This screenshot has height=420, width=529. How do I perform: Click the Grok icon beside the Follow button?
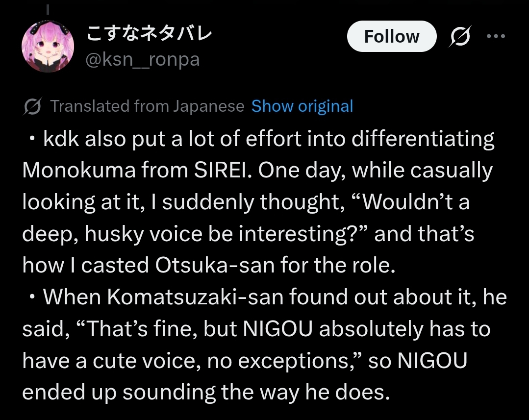[x=459, y=37]
